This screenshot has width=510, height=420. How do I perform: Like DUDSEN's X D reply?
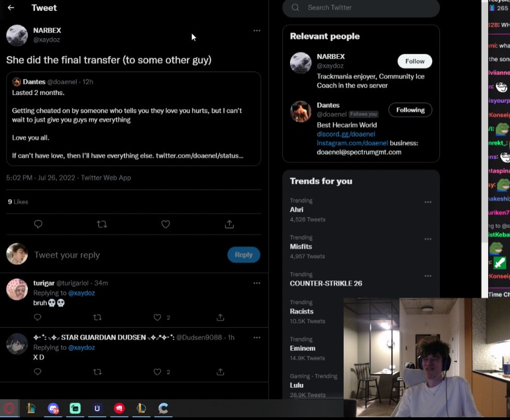158,371
